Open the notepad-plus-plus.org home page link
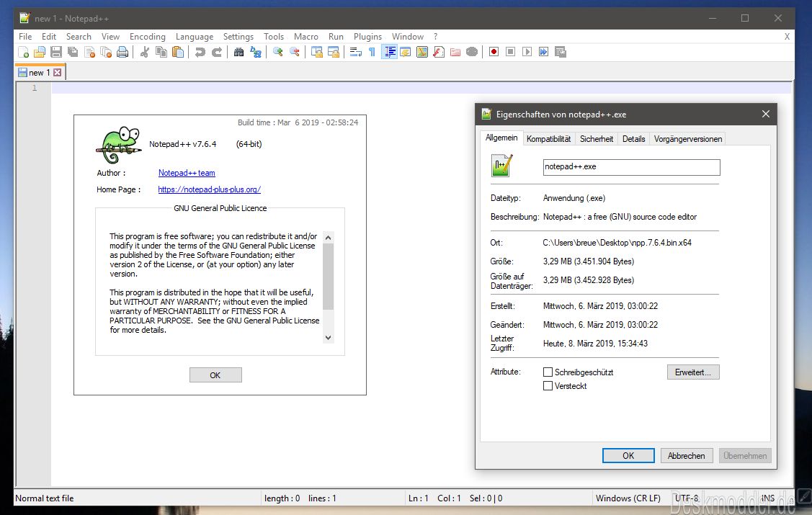Image resolution: width=812 pixels, height=515 pixels. (x=209, y=189)
